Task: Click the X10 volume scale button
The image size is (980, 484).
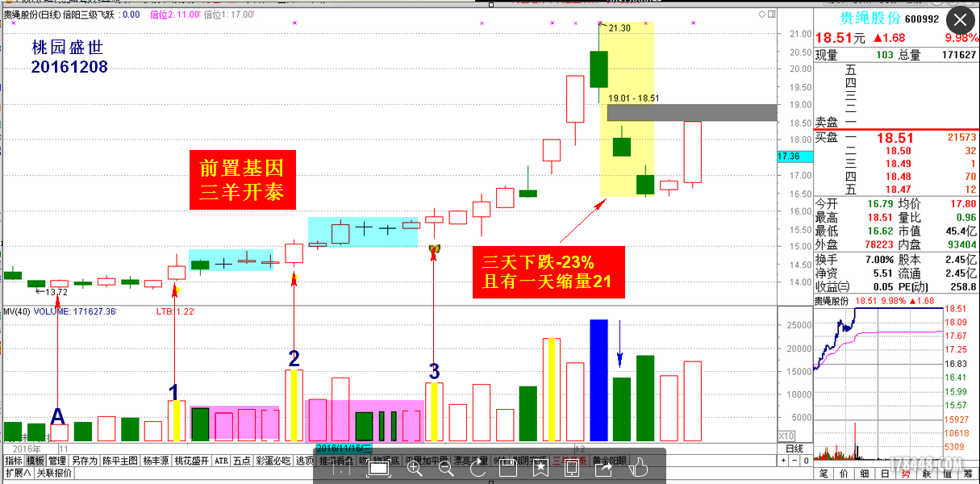Action: 786,436
